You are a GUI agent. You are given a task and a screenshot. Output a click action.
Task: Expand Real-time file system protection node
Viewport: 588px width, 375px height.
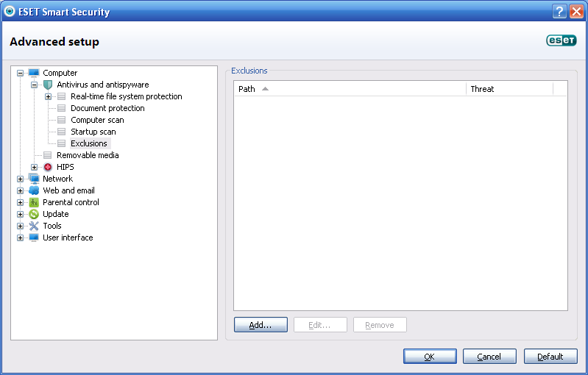pyautogui.click(x=48, y=96)
